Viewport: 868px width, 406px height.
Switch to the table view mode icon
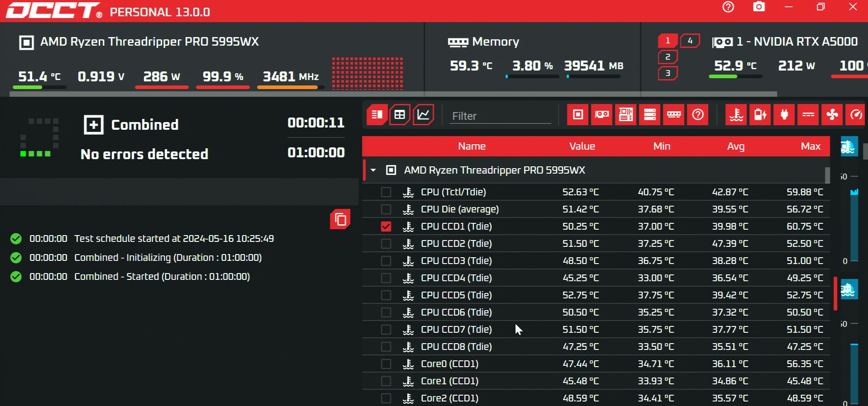(400, 115)
